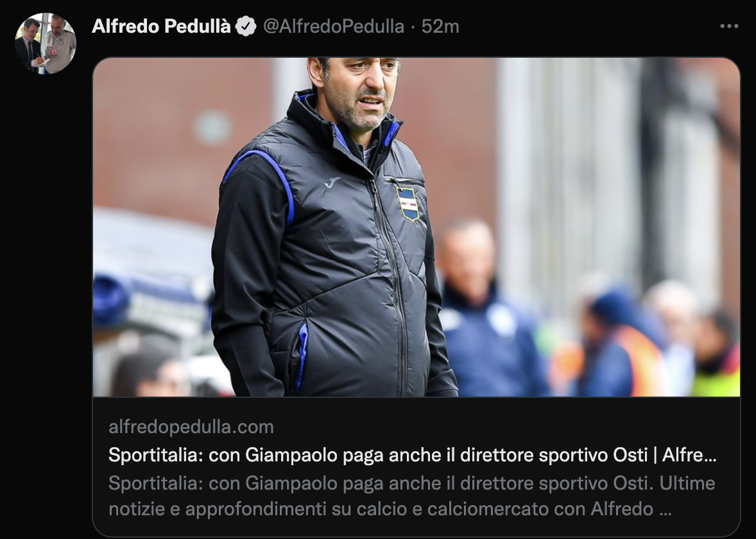This screenshot has width=756, height=539.
Task: Open Alfredo Pedullà's round profile avatar
Action: point(46,44)
